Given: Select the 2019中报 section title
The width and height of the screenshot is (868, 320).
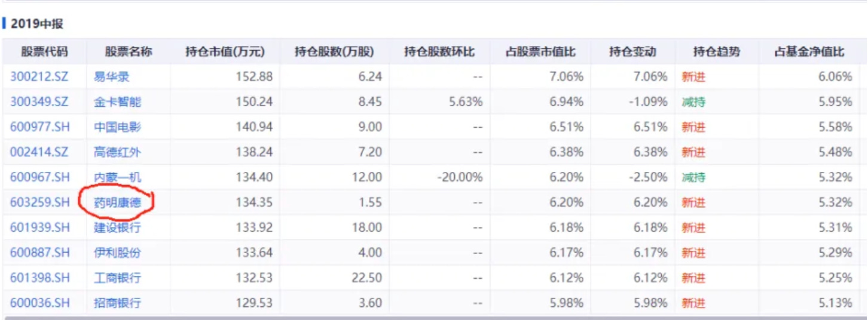Looking at the screenshot, I should (x=37, y=24).
